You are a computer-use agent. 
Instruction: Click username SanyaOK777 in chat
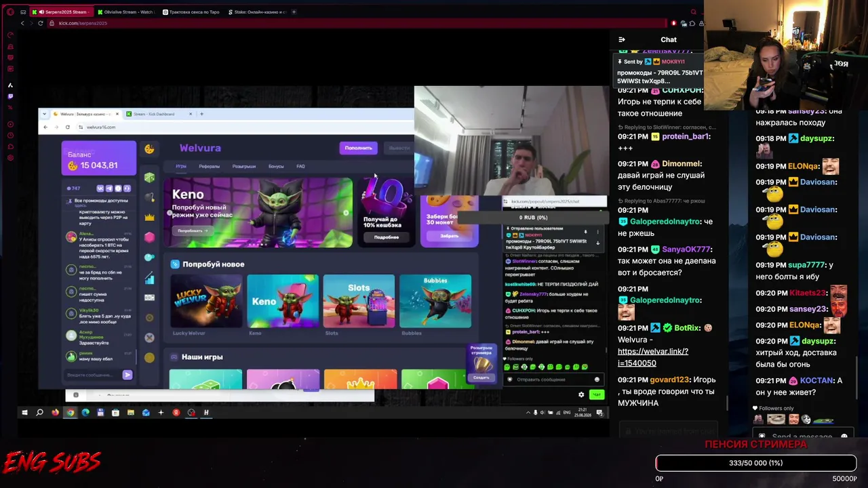[687, 249]
